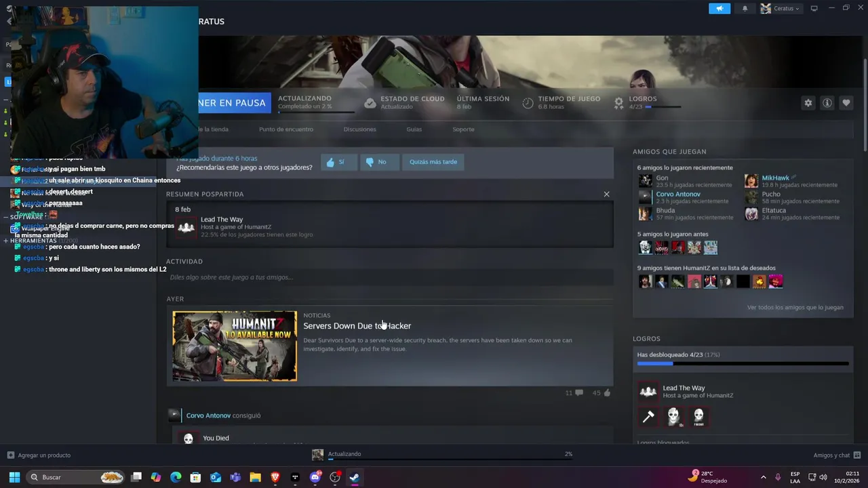Close the Resumen pospartida panel
Viewport: 868px width, 488px height.
coord(606,194)
